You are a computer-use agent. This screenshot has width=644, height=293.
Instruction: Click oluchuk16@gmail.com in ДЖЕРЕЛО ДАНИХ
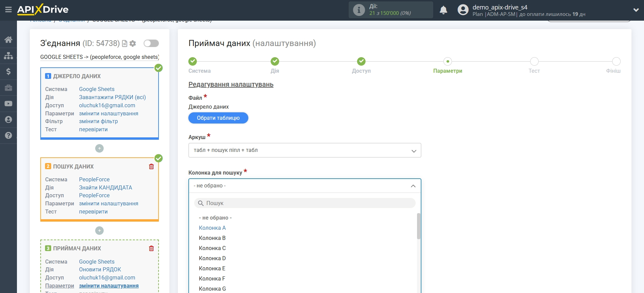[107, 105]
